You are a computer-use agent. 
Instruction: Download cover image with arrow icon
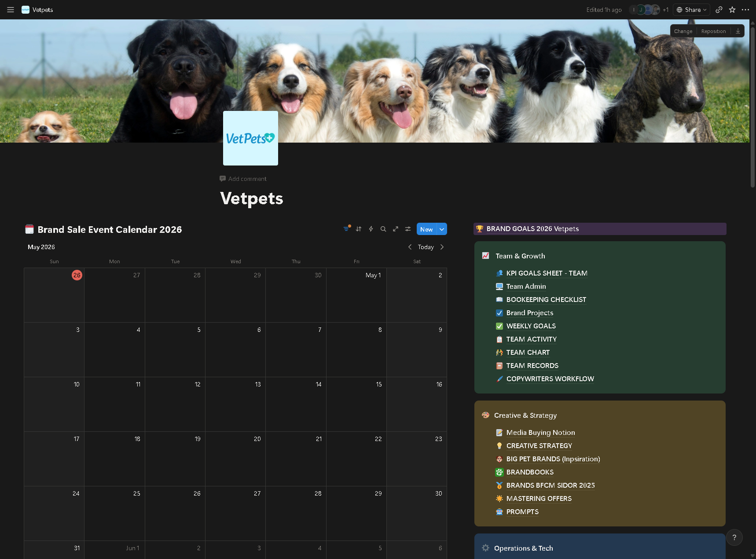(x=738, y=31)
